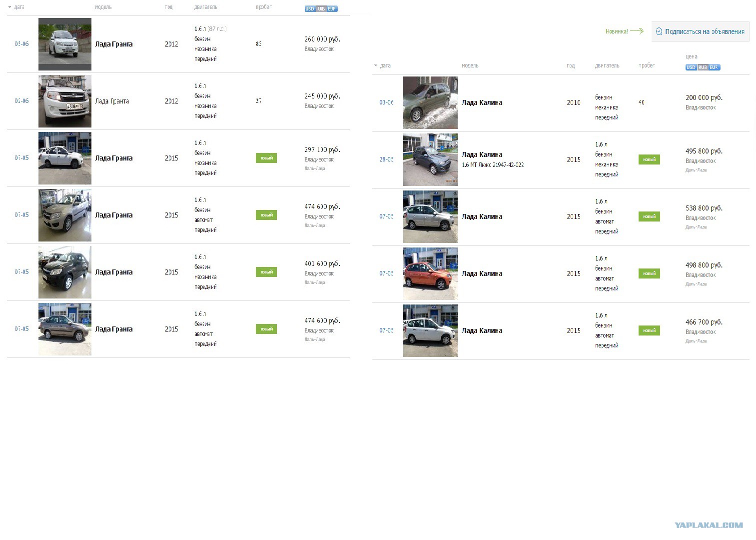Sort Лада Калина table by двигатель header
Viewport: 756px width, 540px height.
click(607, 65)
